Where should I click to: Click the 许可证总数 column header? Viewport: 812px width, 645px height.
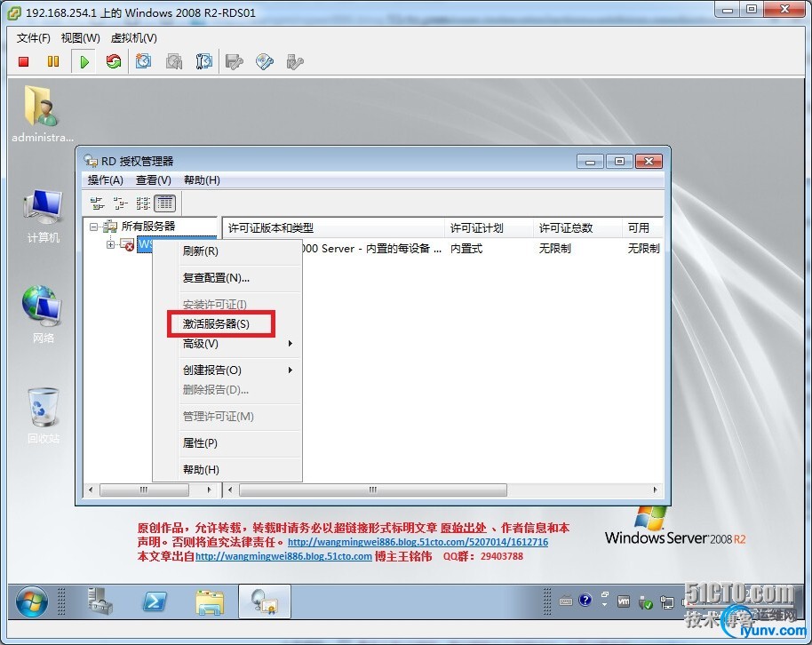coord(577,228)
